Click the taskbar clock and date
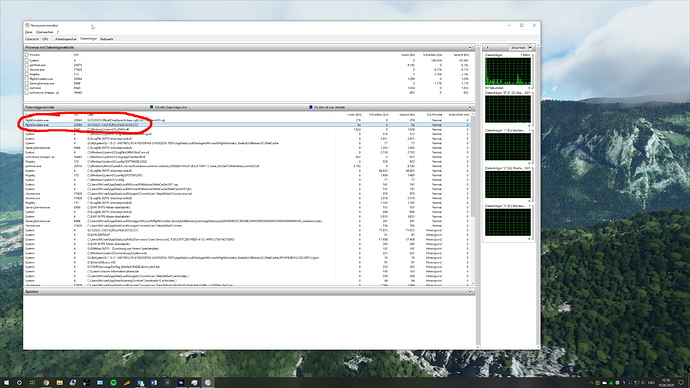This screenshot has height=388, width=690. tap(666, 383)
